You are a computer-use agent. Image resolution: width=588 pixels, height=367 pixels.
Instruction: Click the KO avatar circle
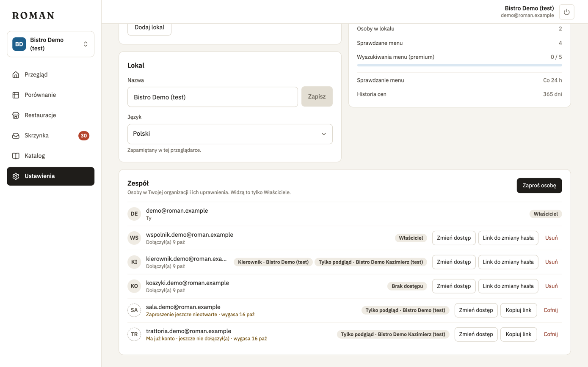click(x=134, y=286)
